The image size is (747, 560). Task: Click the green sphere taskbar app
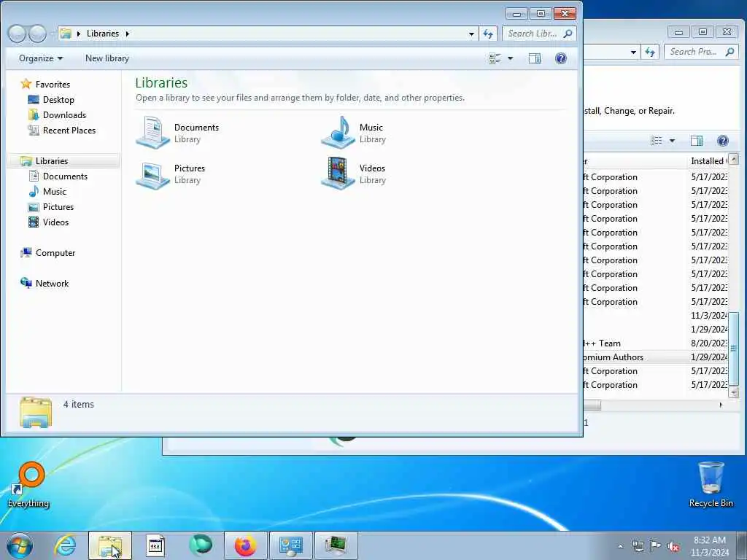coord(201,545)
